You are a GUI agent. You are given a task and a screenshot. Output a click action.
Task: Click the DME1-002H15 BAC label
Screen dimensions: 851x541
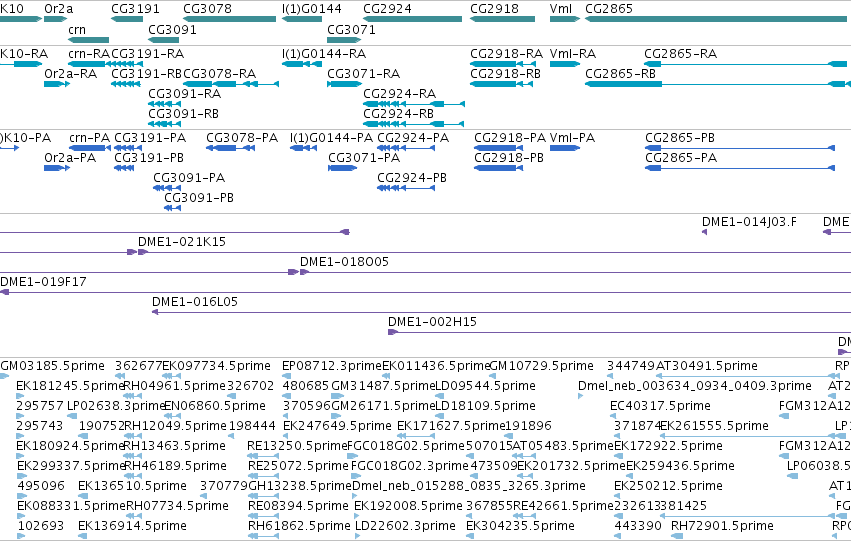(x=433, y=322)
